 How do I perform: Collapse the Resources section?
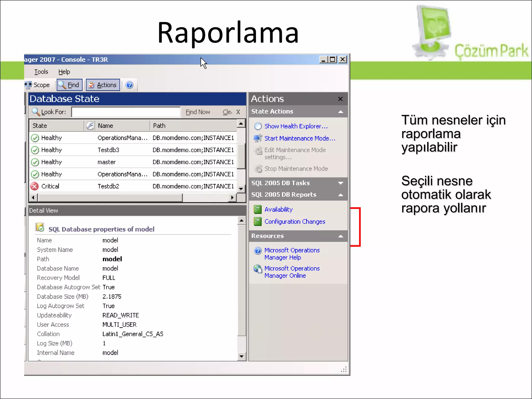click(341, 236)
